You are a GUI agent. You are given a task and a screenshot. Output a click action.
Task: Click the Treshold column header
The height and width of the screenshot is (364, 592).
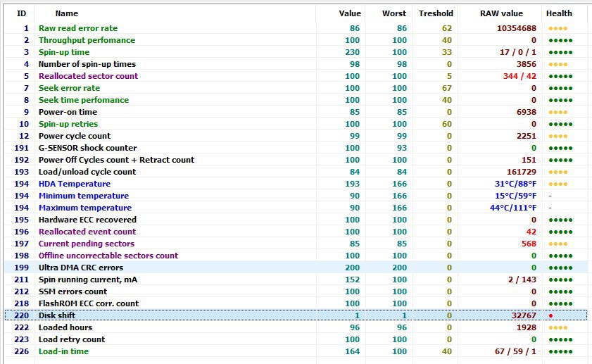(436, 13)
